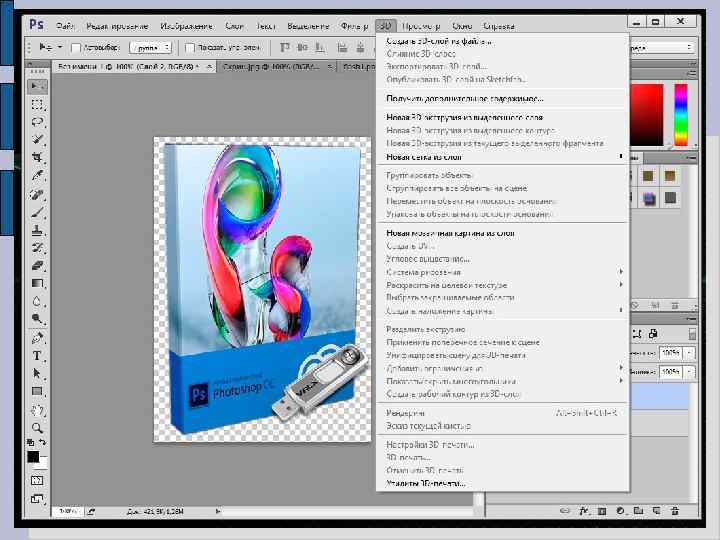The width and height of the screenshot is (720, 540).
Task: Click the Photoshop Ps logo
Action: 36,24
